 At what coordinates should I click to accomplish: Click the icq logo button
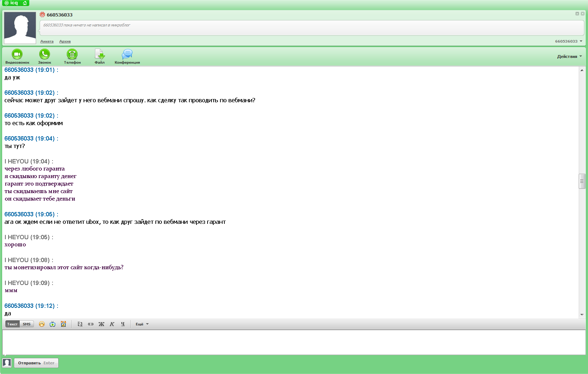tap(11, 3)
